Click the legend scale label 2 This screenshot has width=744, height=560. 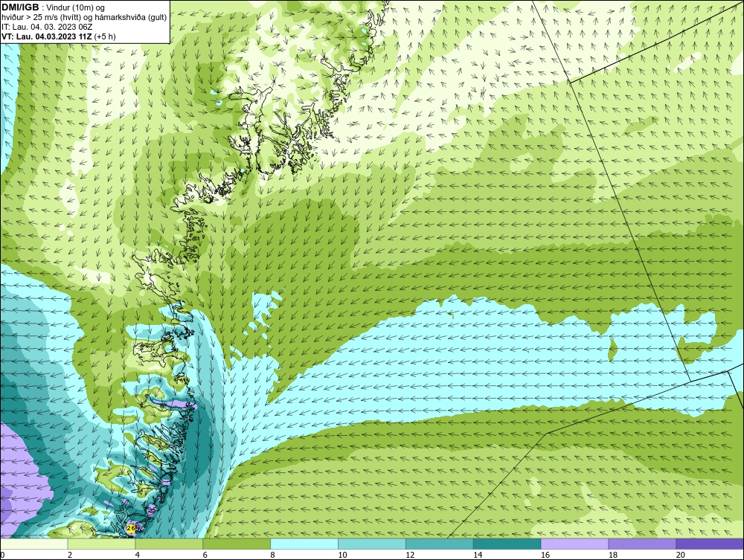click(70, 555)
